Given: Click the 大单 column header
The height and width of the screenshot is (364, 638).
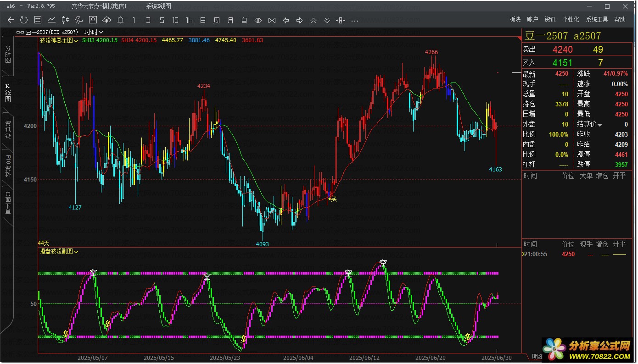Looking at the screenshot, I should 586,176.
